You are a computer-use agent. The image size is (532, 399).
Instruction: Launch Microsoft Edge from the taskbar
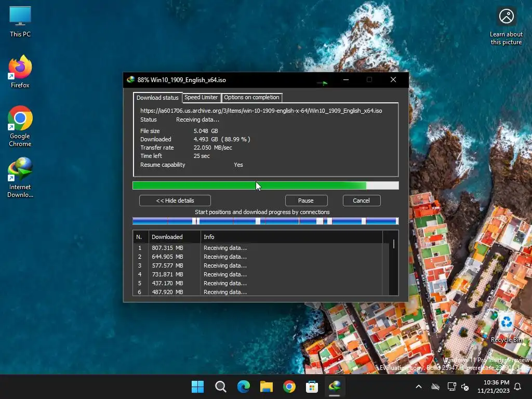click(x=243, y=387)
